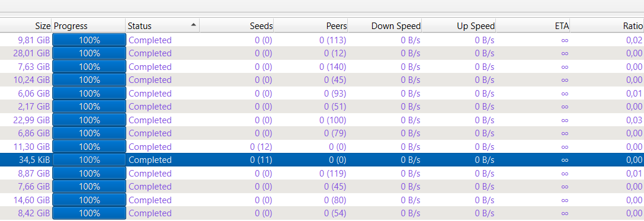This screenshot has height=221, width=644.
Task: Sort by the Seeds column header
Action: coord(236,26)
